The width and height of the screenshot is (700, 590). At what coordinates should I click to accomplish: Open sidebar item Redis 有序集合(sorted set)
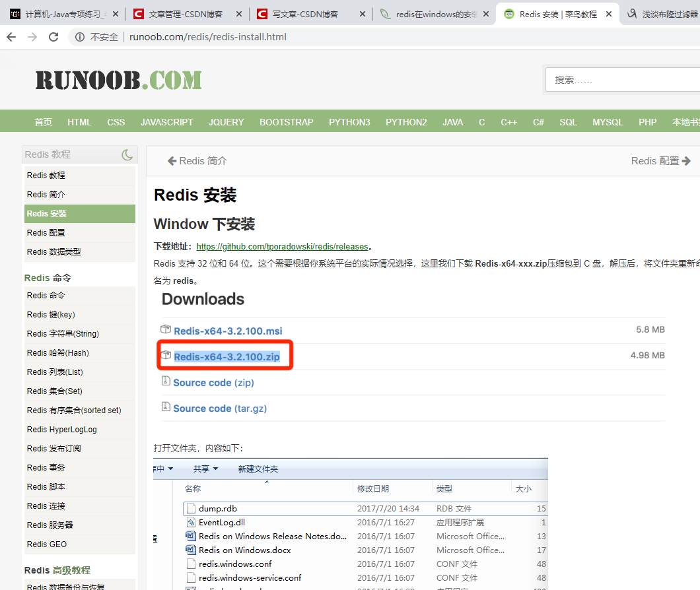click(80, 410)
